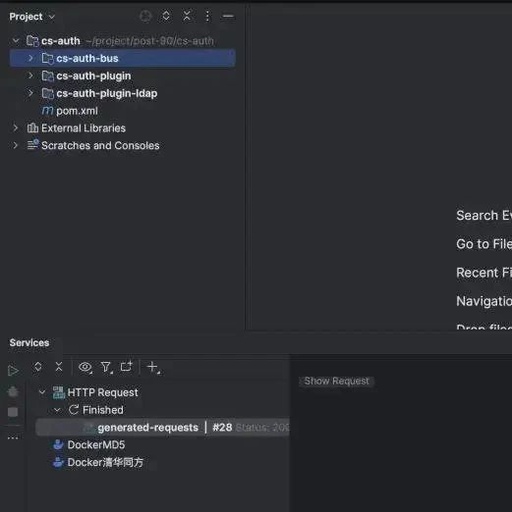
Task: Click the cs-auth project path text
Action: (150, 41)
